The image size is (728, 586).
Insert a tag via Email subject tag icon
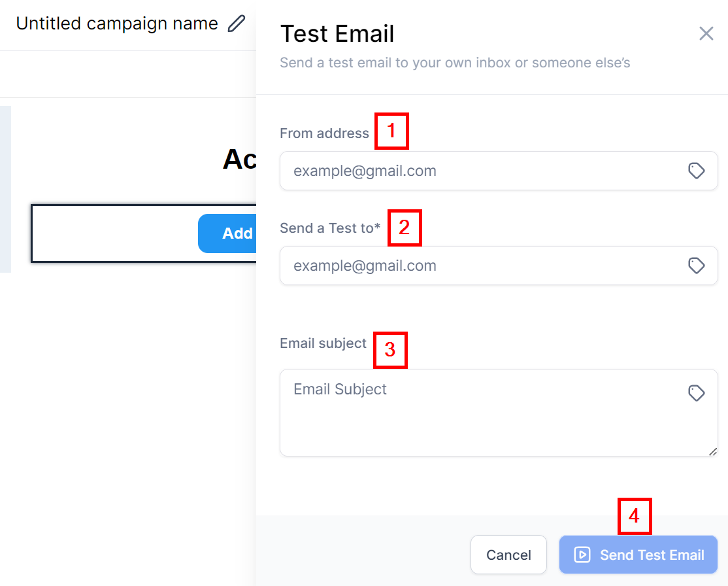[696, 392]
